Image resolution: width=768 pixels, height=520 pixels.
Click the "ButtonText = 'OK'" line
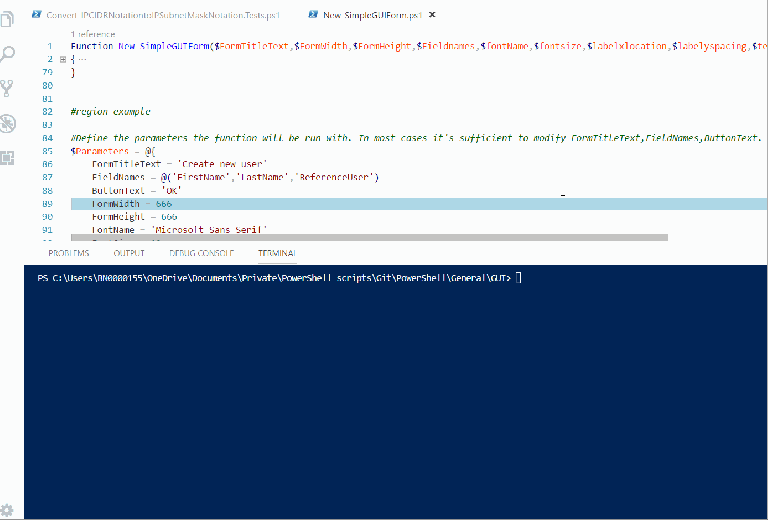click(x=136, y=190)
